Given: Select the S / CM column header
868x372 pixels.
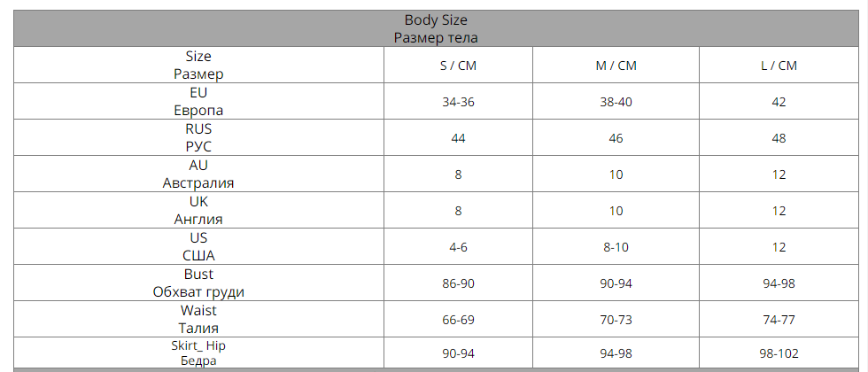Looking at the screenshot, I should pyautogui.click(x=458, y=66).
